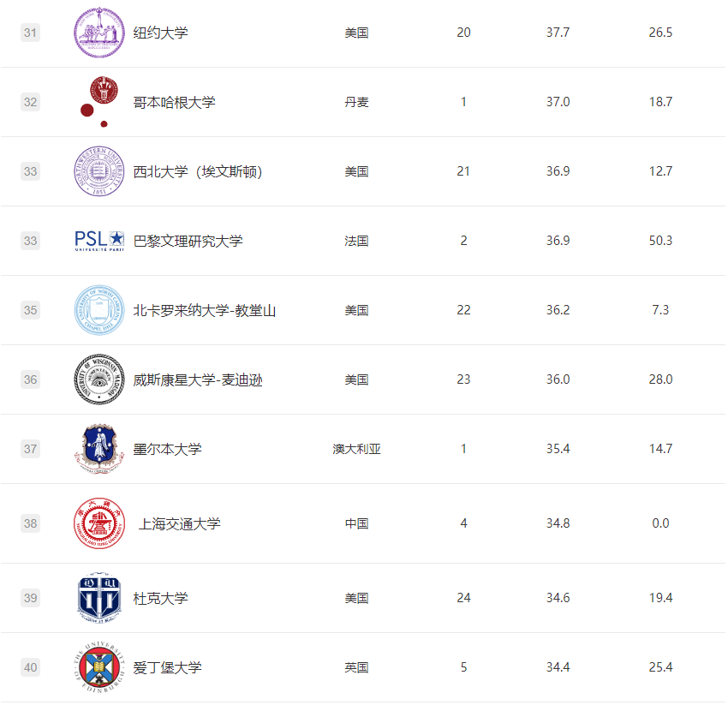The height and width of the screenshot is (705, 728).
Task: Open the 哥本哈根大学 link
Action: 174,103
